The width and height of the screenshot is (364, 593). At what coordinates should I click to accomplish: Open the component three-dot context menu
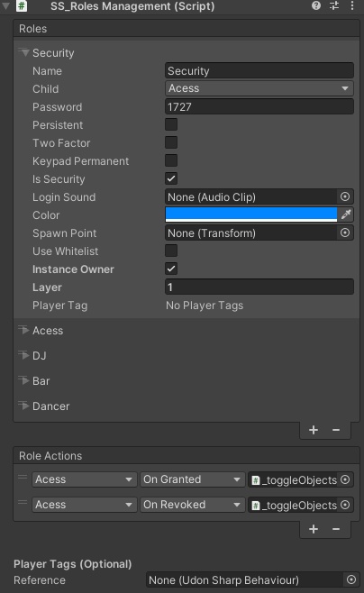[x=352, y=5]
